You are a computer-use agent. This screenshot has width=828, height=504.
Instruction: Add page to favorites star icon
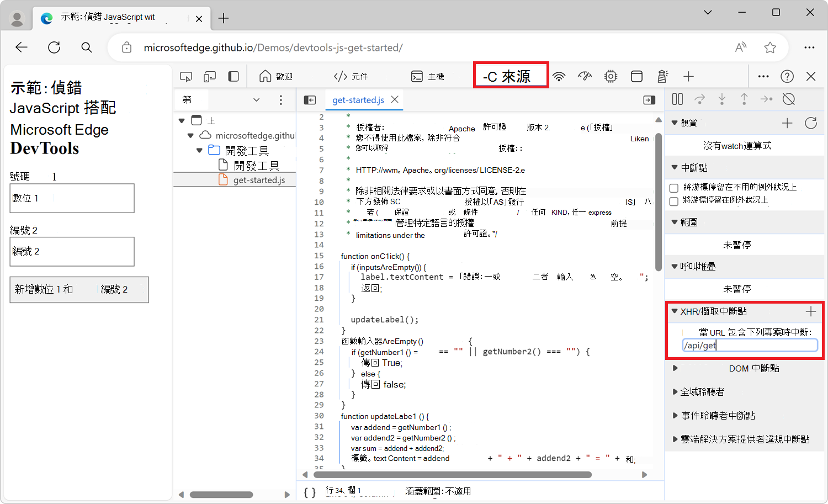tap(770, 47)
